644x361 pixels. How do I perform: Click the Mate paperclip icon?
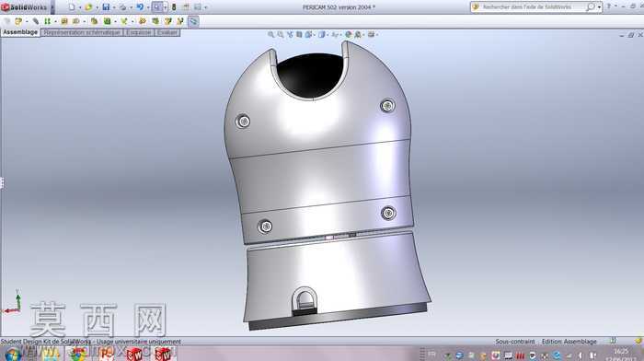[x=36, y=21]
